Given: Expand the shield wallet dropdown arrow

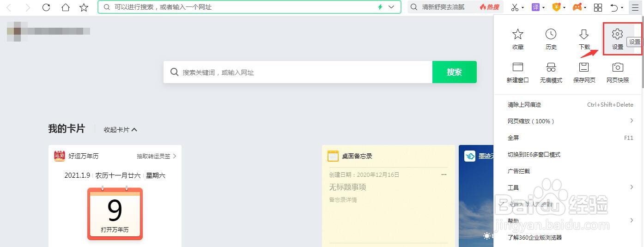Looking at the screenshot, I should (565, 8).
